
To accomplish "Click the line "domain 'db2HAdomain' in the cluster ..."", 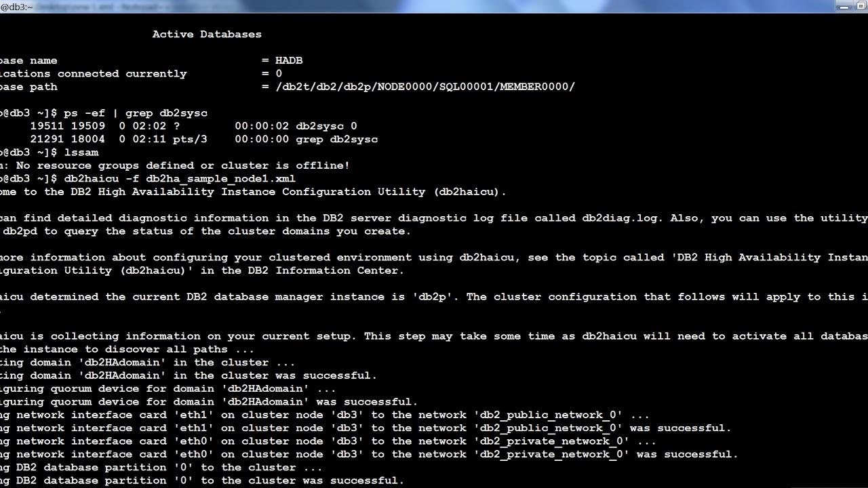I will tap(148, 363).
